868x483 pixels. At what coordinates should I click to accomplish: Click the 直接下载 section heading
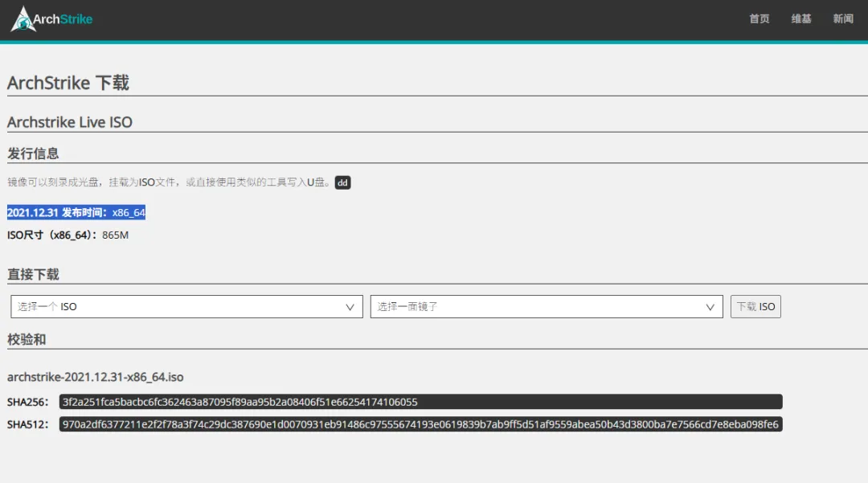(33, 274)
